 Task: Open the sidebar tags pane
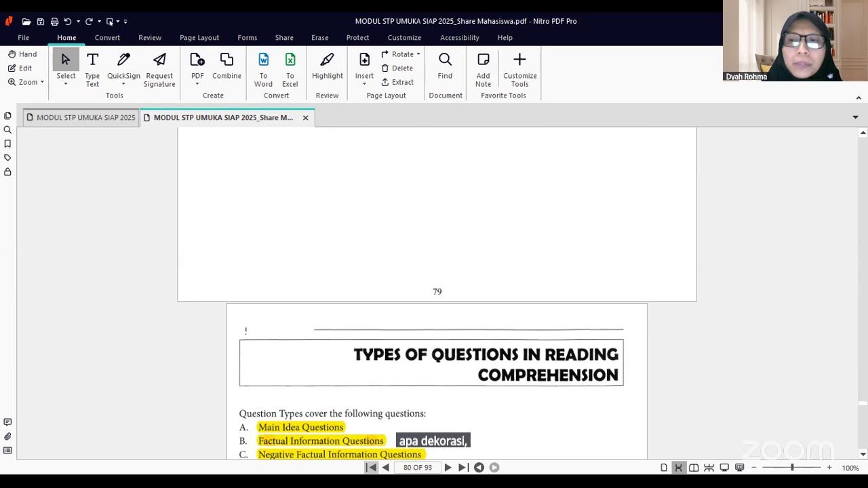(7, 158)
